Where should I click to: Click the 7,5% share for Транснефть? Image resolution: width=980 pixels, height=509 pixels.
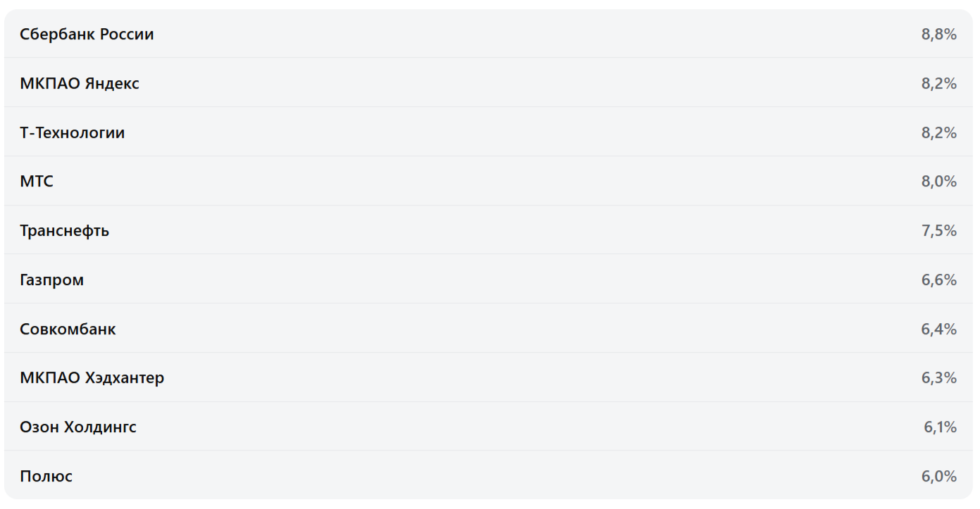click(x=938, y=231)
